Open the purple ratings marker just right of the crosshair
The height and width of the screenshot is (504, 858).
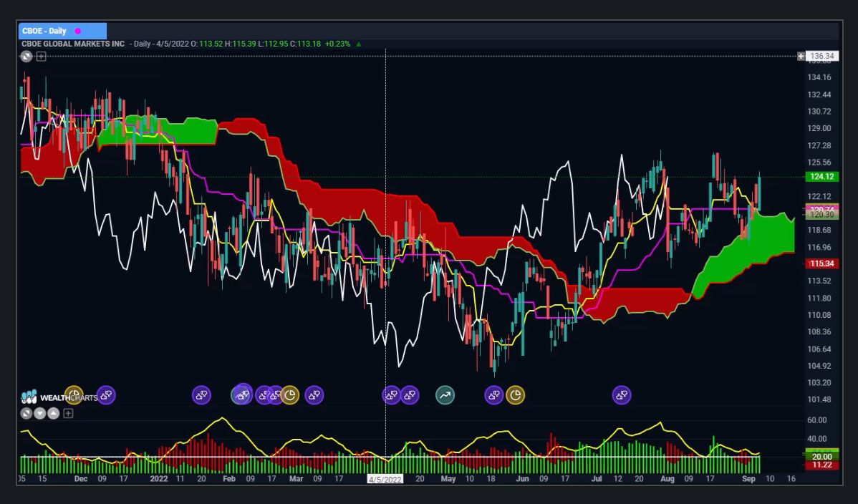point(410,394)
